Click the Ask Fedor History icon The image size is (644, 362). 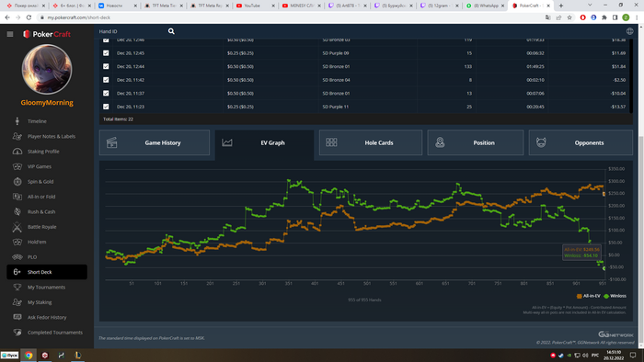click(17, 317)
